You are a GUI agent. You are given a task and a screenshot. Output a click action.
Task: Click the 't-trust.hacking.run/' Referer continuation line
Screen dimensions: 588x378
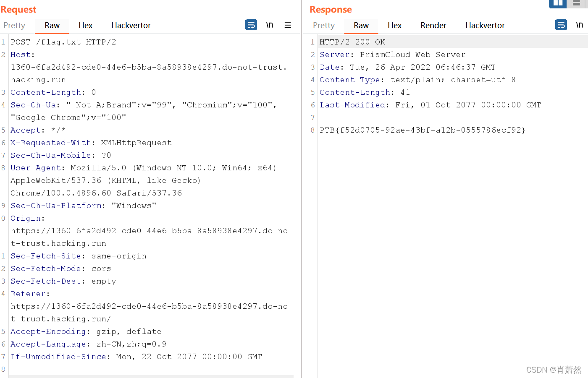click(x=61, y=319)
